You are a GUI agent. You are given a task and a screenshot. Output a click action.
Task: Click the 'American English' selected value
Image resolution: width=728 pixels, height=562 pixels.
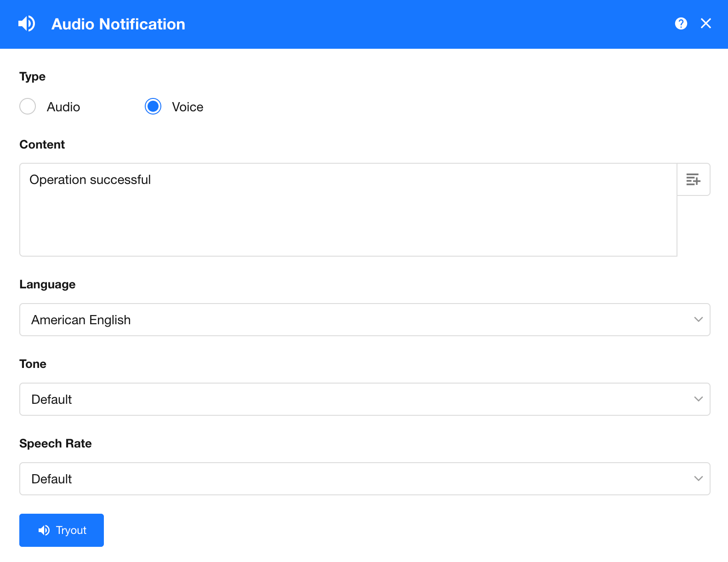(x=81, y=320)
